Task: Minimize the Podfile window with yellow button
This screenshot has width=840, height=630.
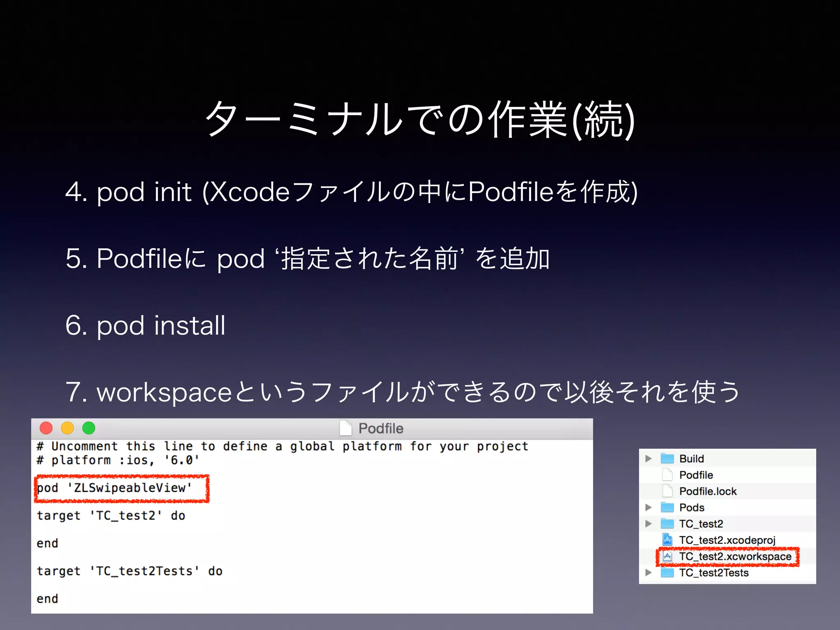Action: pos(67,428)
